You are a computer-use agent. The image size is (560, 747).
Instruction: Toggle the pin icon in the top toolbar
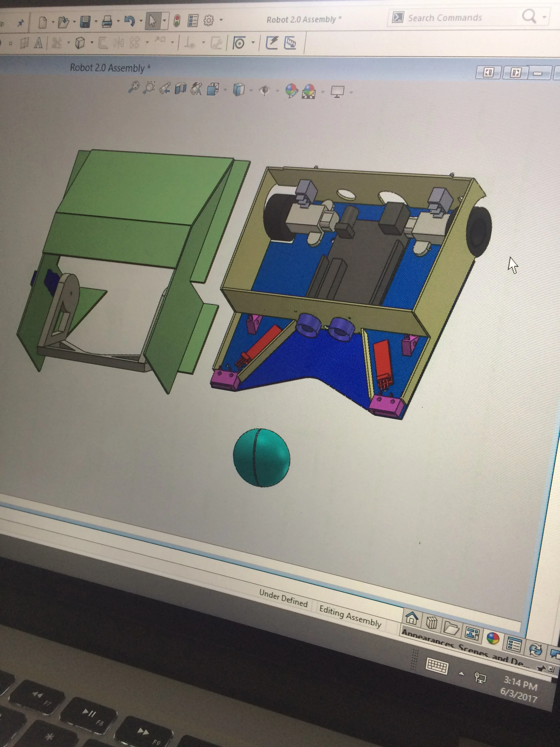point(21,23)
